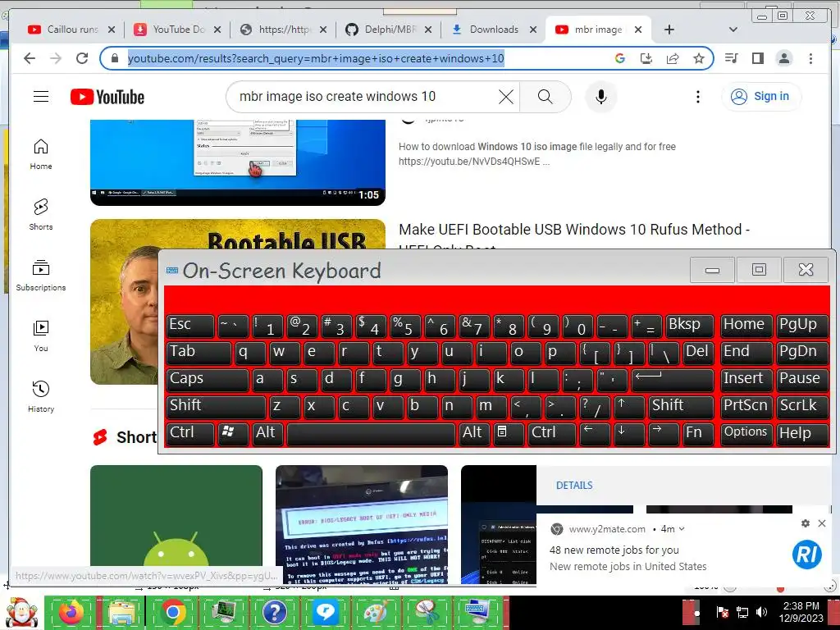Click the YouTube logo

107,97
